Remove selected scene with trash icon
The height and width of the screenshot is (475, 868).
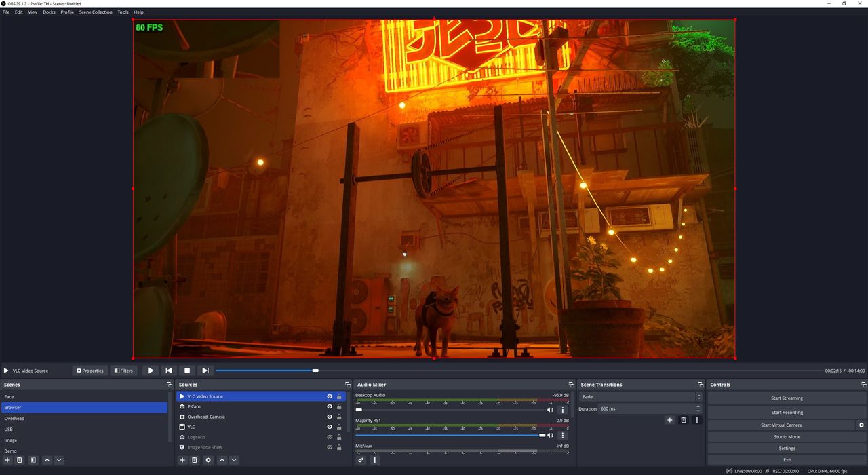pos(20,460)
